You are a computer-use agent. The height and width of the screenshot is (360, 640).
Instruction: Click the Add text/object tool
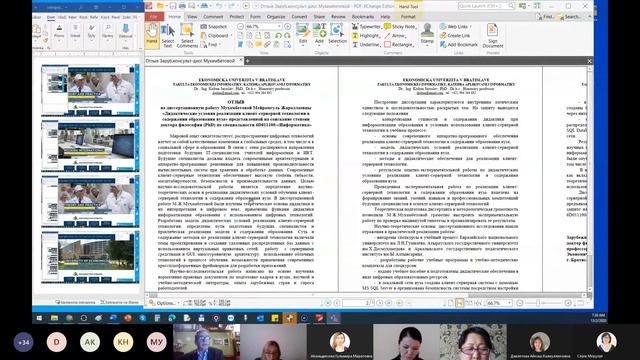click(319, 34)
